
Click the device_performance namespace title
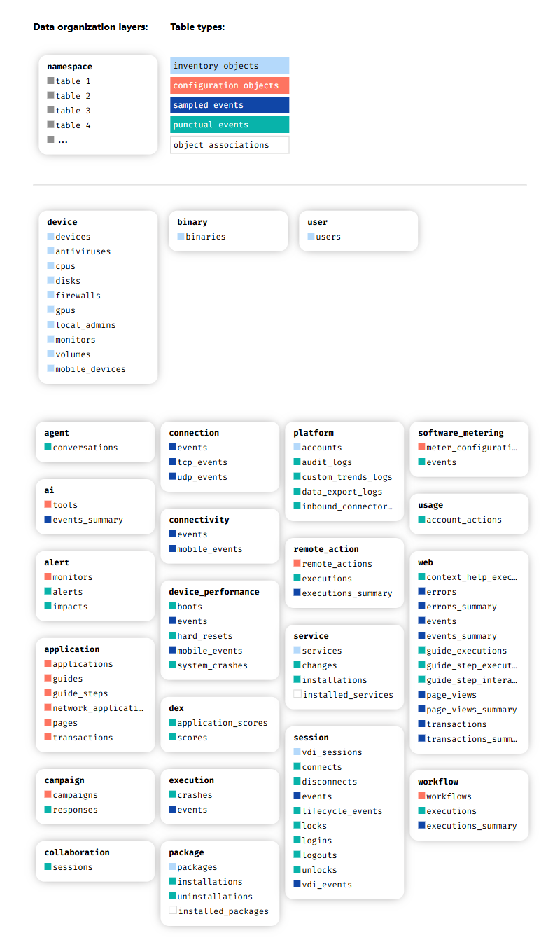213,592
